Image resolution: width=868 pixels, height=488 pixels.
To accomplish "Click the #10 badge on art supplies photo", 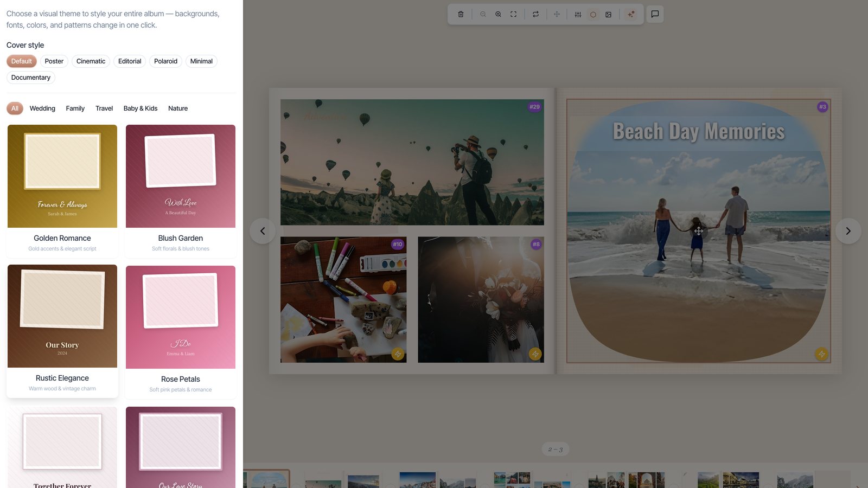I will click(x=397, y=244).
